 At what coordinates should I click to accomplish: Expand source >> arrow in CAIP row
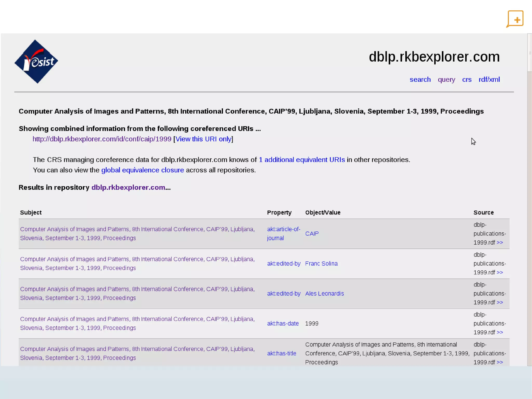pos(500,243)
